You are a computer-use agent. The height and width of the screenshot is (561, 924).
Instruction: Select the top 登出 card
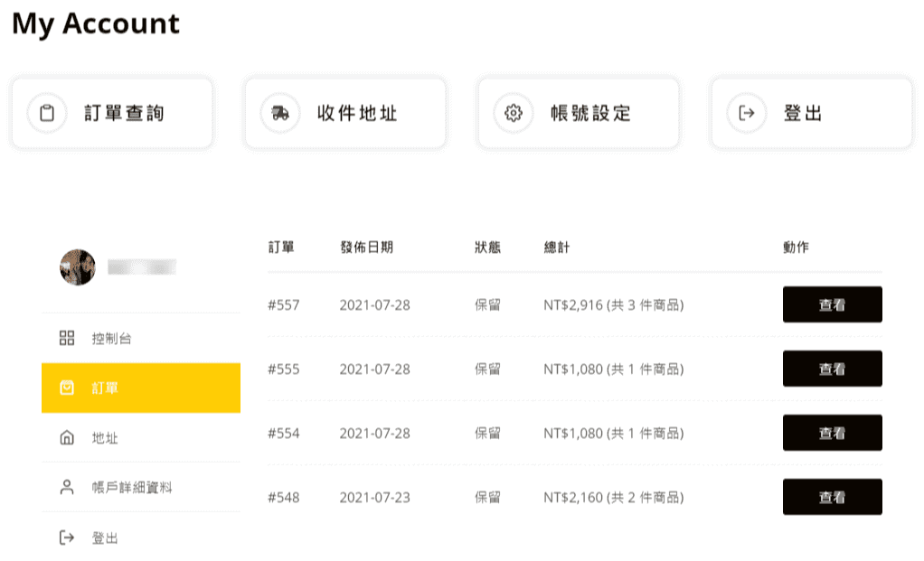coord(812,113)
